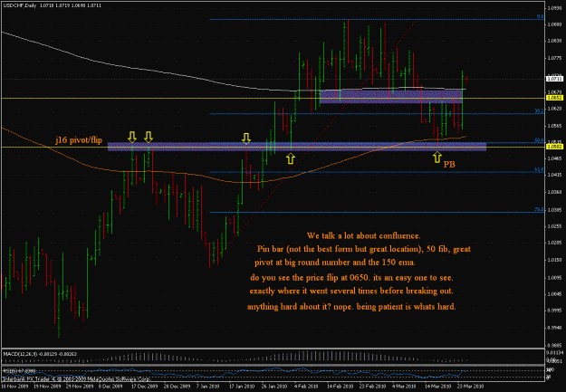The image size is (566, 392).
Task: Click the 1.0620 price scale value
Action: click(555, 109)
